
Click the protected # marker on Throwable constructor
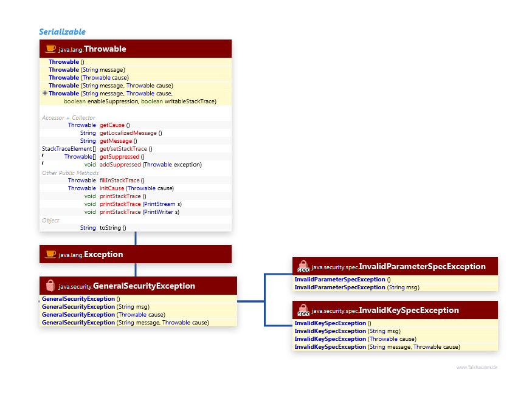click(x=45, y=93)
